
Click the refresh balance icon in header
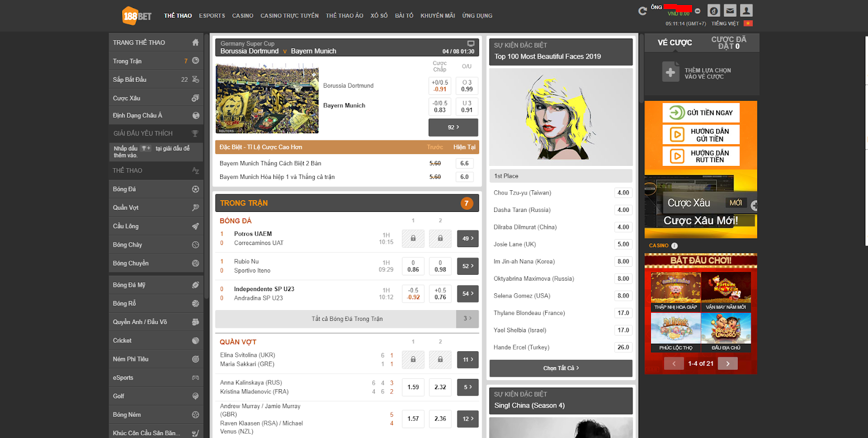pyautogui.click(x=642, y=11)
